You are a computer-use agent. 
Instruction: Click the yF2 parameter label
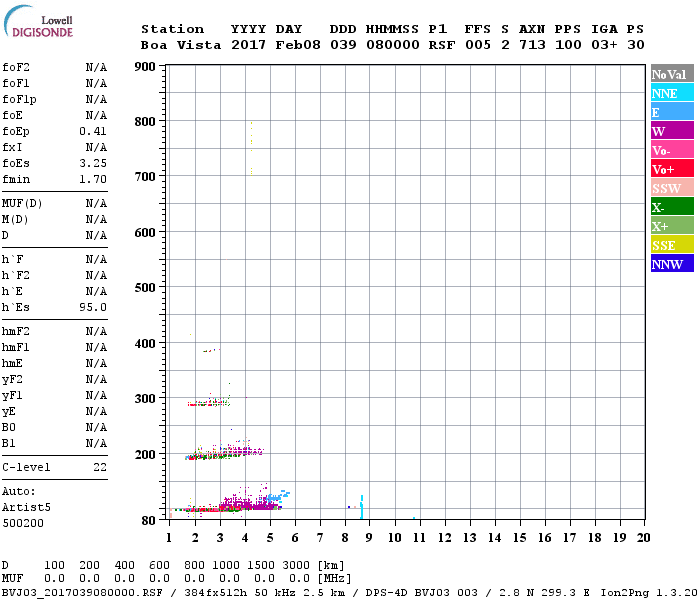(12, 380)
